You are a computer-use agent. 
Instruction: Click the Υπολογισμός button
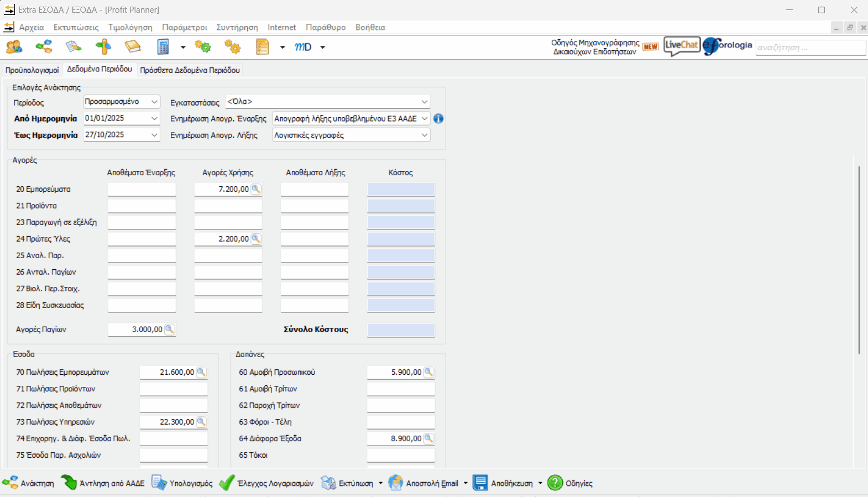(x=182, y=483)
